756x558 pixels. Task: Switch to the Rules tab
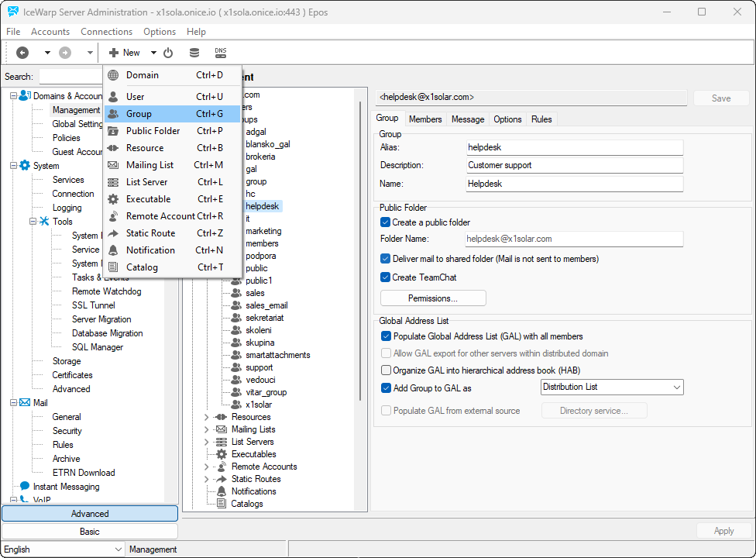pyautogui.click(x=541, y=119)
